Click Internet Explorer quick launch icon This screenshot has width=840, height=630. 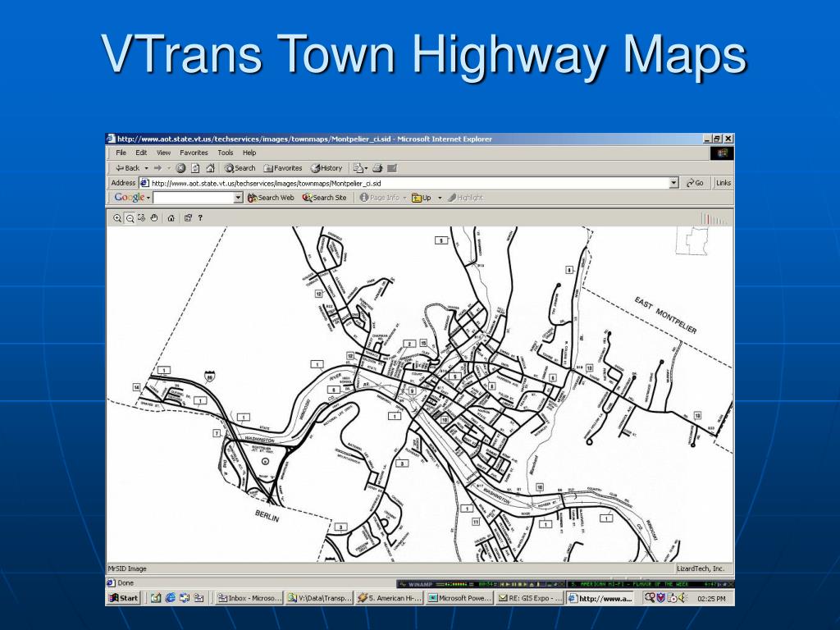click(171, 598)
